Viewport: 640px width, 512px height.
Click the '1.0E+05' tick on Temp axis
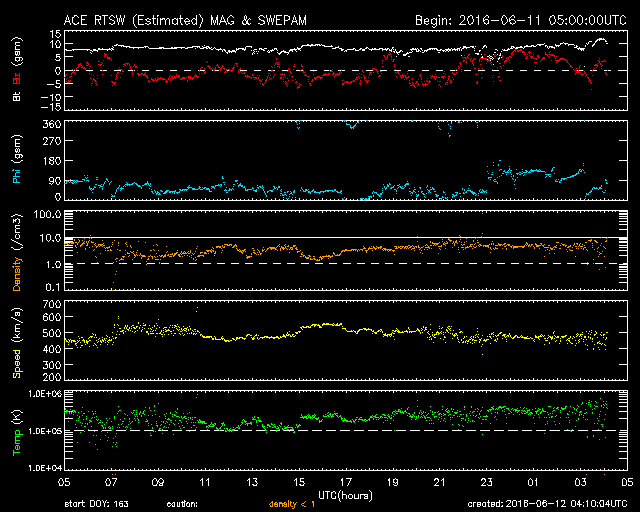click(44, 431)
